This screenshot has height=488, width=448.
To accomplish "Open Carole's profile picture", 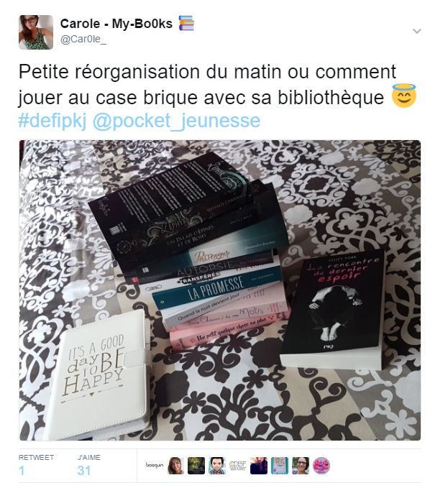I will pyautogui.click(x=36, y=32).
